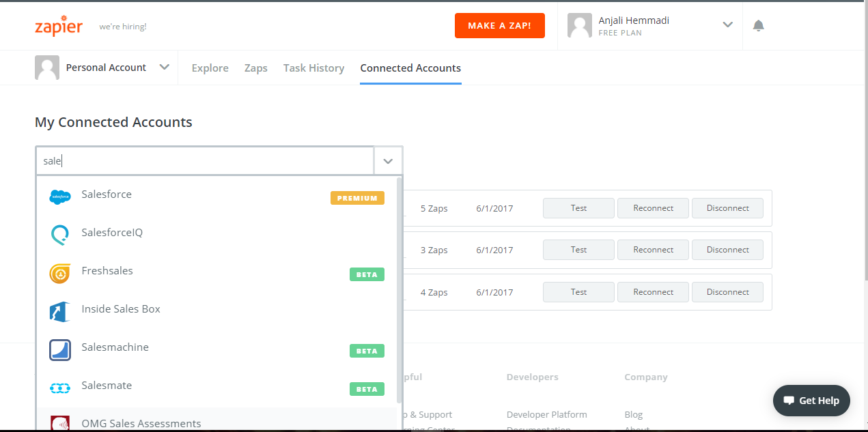Choose the Inside Sales Box icon
The image size is (868, 432).
click(x=60, y=312)
